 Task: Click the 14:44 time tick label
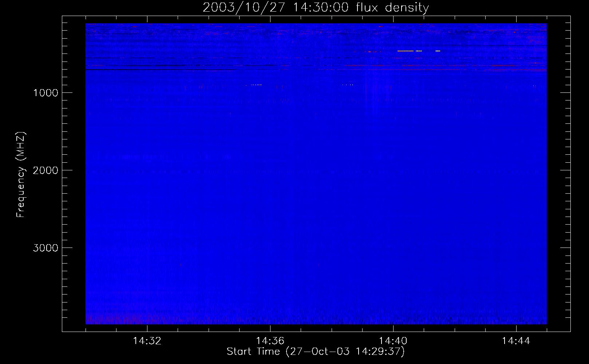click(516, 341)
